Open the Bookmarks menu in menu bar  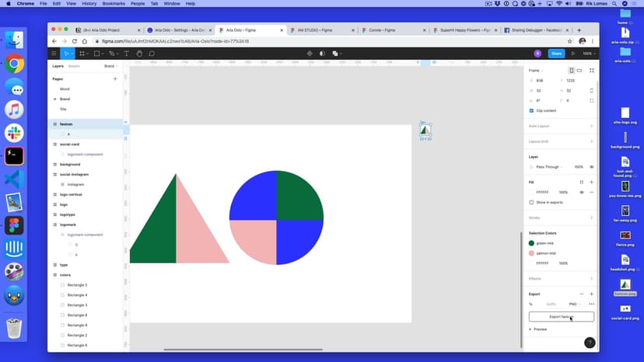click(x=113, y=3)
